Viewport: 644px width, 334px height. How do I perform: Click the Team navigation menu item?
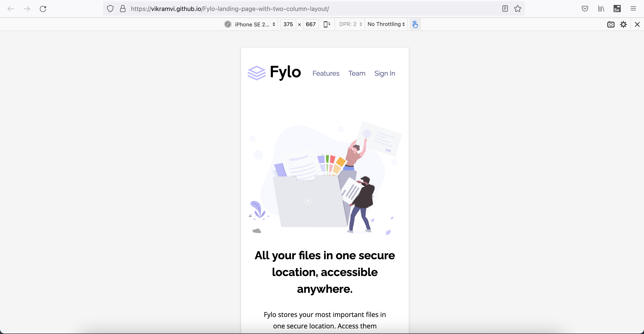[x=357, y=73]
